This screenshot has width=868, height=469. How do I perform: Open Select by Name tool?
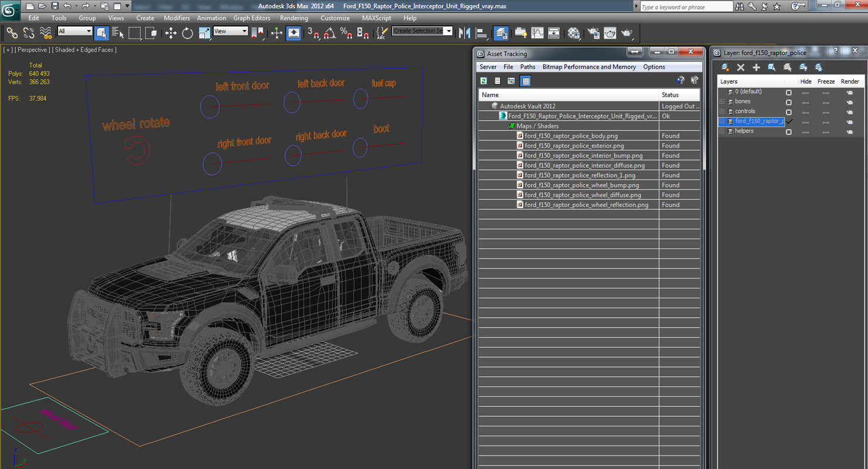pos(117,33)
